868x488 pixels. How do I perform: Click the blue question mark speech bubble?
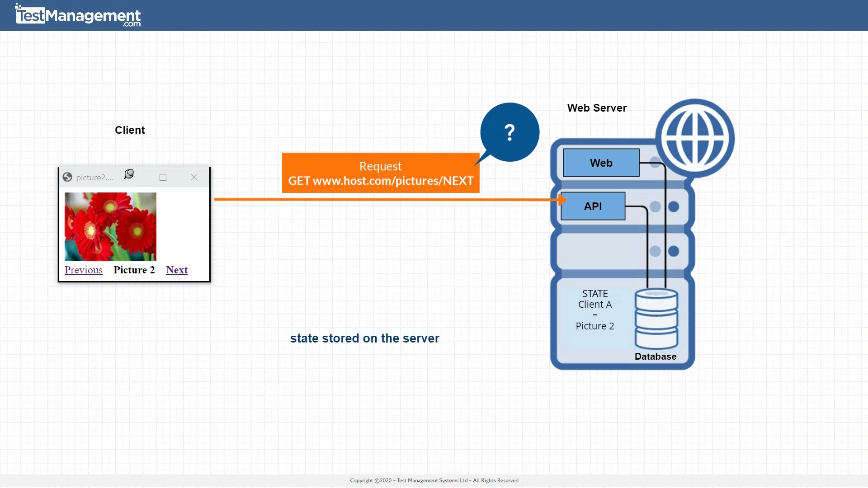(x=509, y=131)
